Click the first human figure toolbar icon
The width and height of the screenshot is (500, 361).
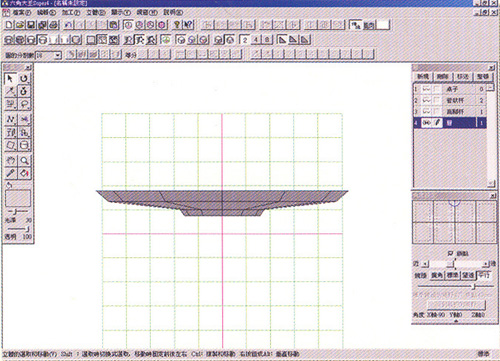128,40
